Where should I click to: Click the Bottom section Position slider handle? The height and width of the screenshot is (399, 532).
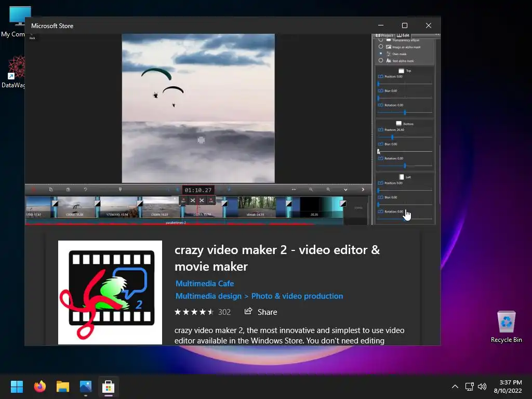point(392,137)
